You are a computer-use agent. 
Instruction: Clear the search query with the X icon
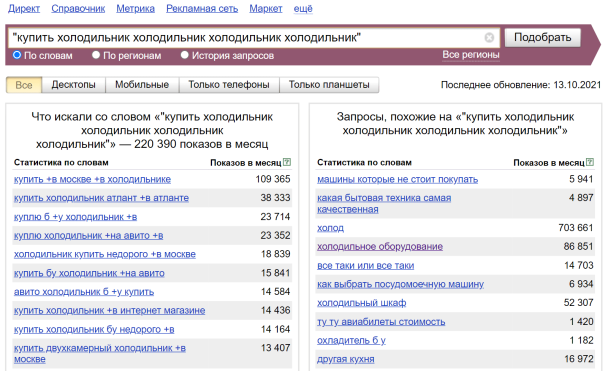[489, 37]
